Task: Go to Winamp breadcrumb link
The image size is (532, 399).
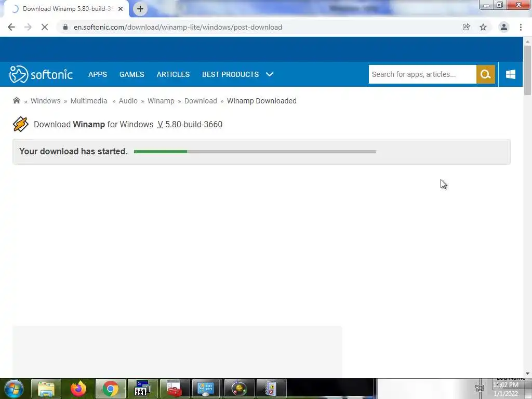Action: pos(161,101)
